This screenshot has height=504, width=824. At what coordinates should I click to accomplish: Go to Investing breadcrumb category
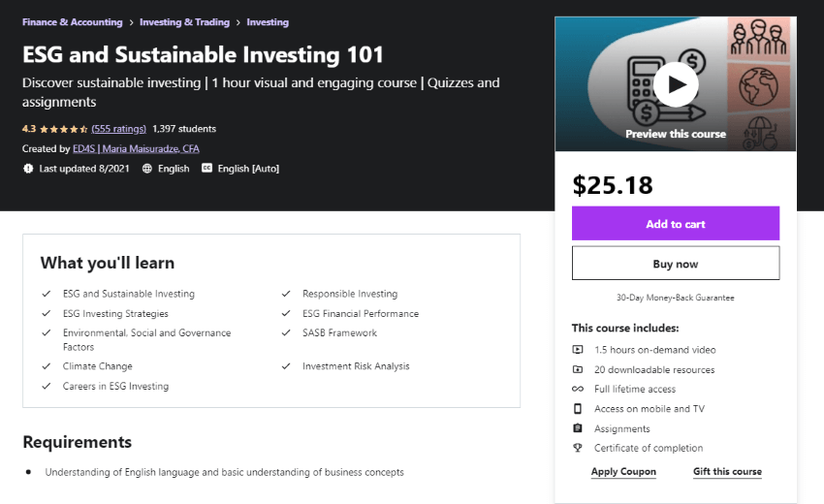click(x=268, y=22)
